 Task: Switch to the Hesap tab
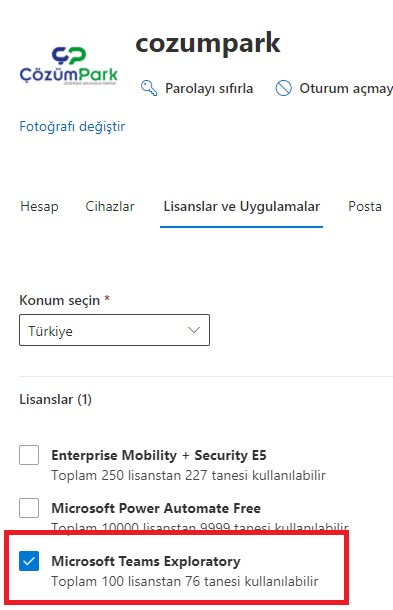(39, 206)
